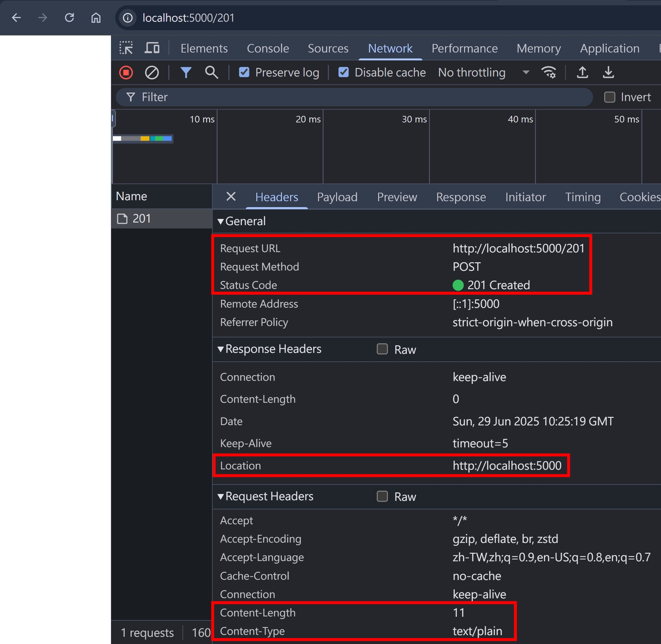This screenshot has height=644, width=661.
Task: Enable Raw view for Response Headers
Action: coord(382,349)
